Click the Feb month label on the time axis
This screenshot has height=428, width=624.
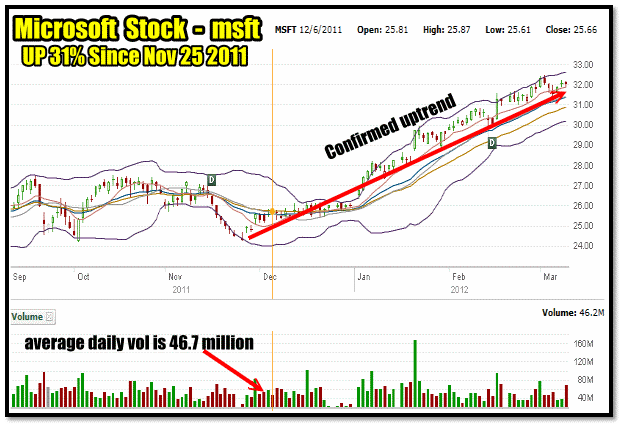459,277
